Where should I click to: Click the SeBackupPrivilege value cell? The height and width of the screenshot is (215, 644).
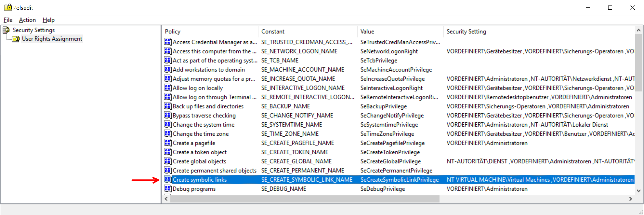[383, 106]
